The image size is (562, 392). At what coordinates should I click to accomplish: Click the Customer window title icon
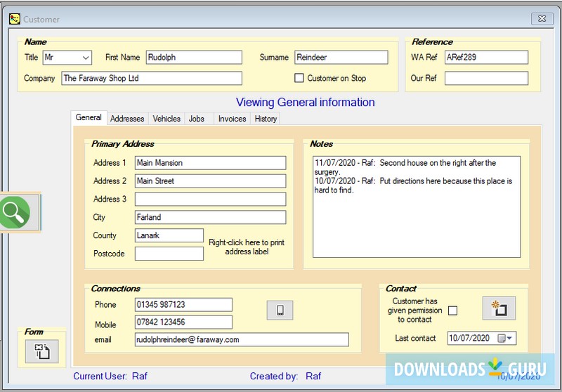tap(14, 19)
